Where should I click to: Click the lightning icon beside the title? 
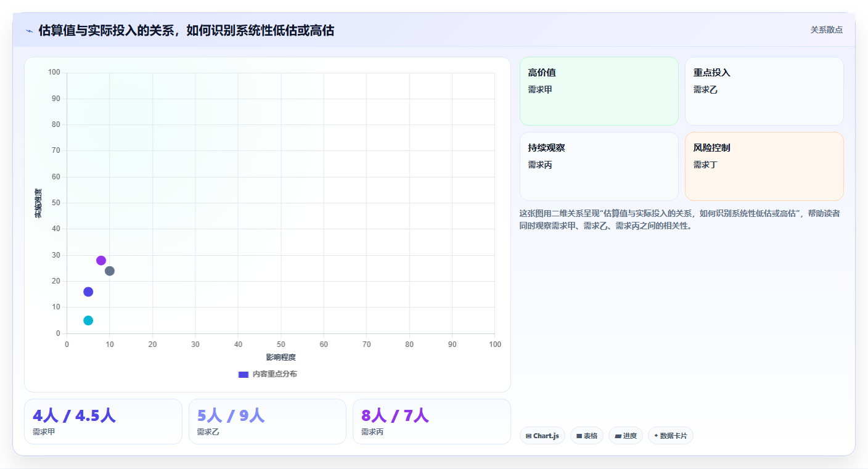tap(29, 31)
